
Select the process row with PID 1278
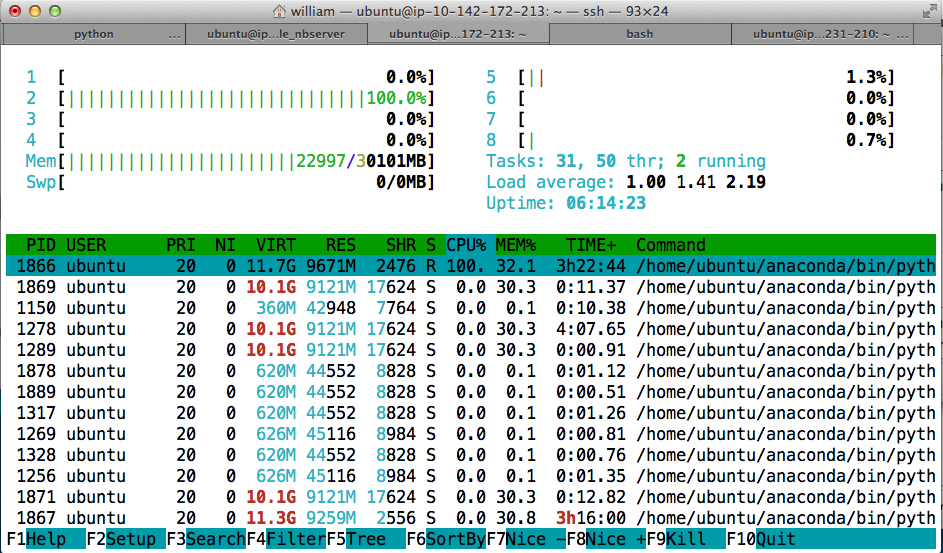click(471, 329)
